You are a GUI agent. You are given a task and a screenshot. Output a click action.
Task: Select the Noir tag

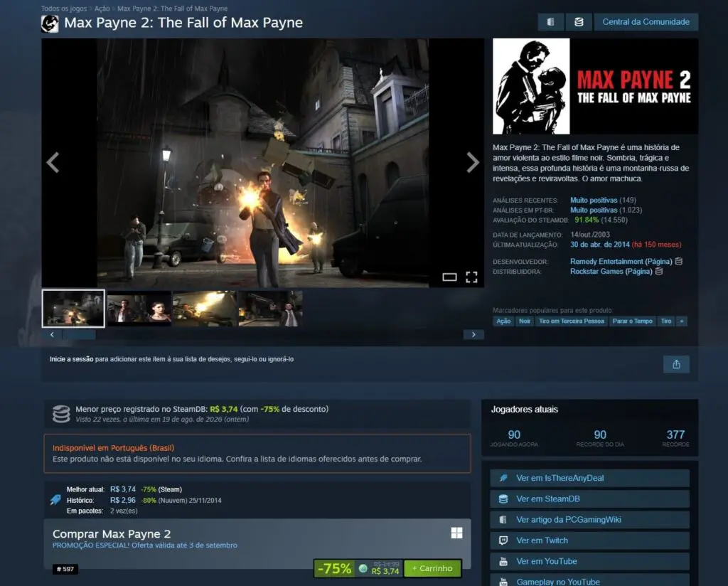tap(525, 321)
